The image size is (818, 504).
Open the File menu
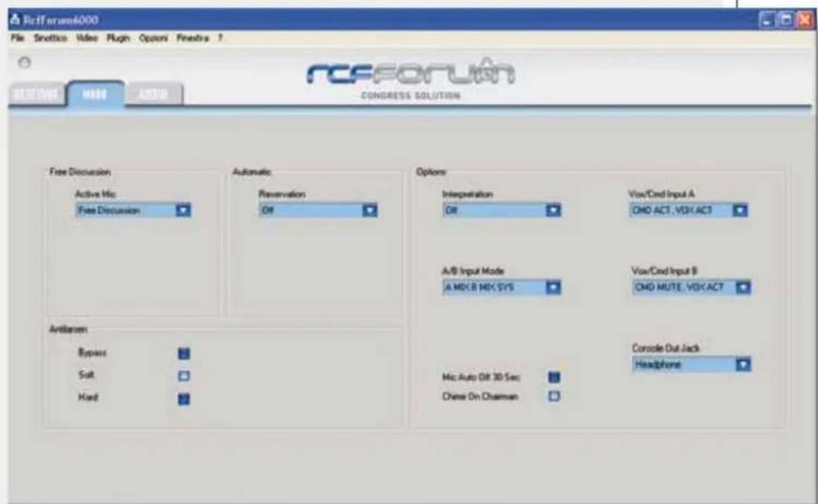(18, 38)
